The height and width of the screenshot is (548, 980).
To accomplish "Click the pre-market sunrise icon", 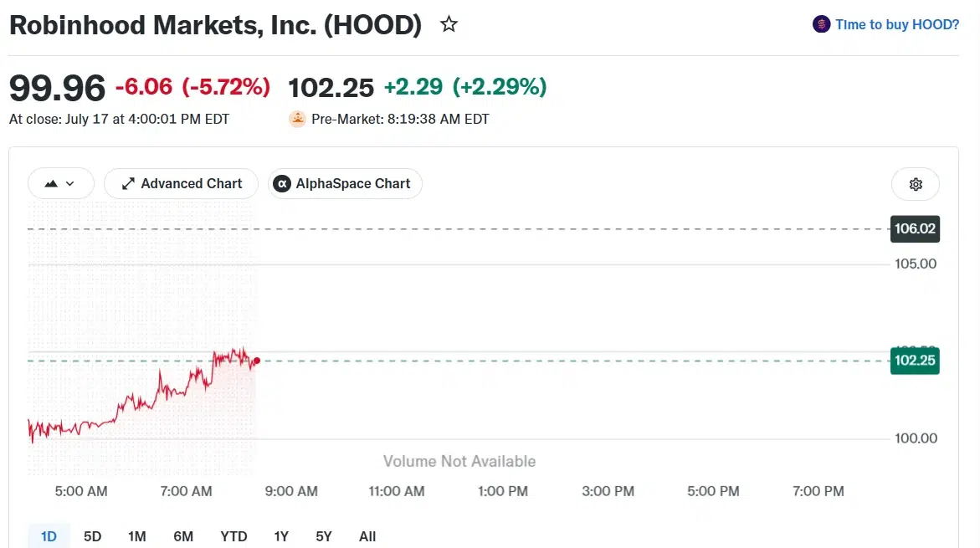I will coord(297,119).
